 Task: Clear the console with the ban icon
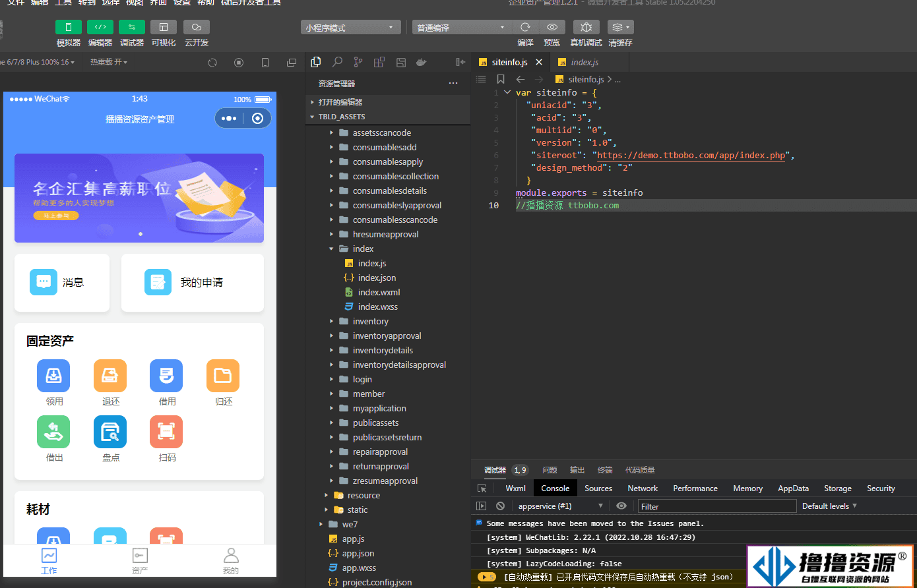(501, 506)
